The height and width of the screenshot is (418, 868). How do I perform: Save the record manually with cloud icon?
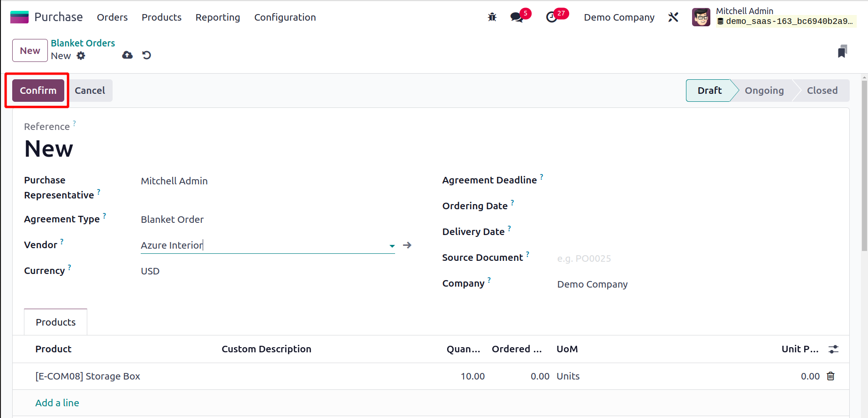[127, 55]
